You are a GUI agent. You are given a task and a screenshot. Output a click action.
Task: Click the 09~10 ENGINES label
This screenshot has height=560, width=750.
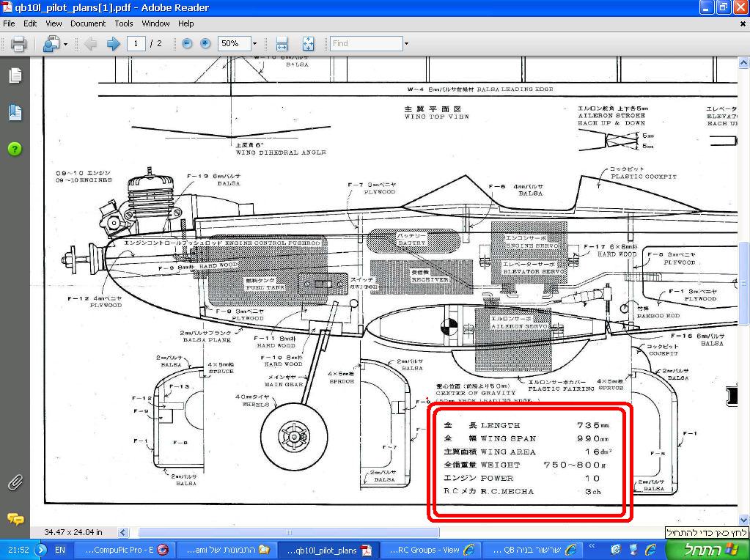(x=84, y=180)
